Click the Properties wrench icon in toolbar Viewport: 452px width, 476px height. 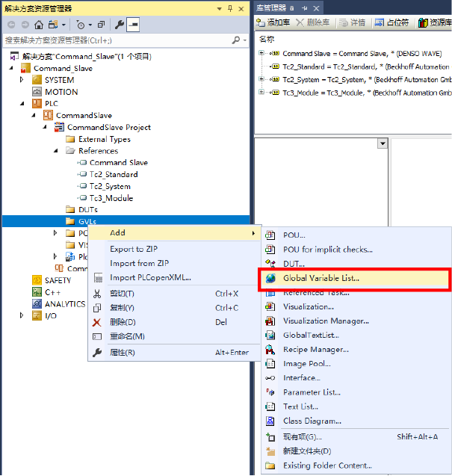tap(117, 25)
